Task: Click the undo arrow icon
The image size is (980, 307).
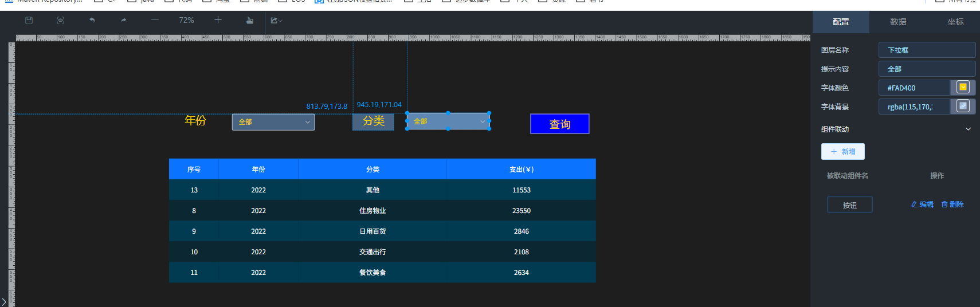Action: [92, 20]
